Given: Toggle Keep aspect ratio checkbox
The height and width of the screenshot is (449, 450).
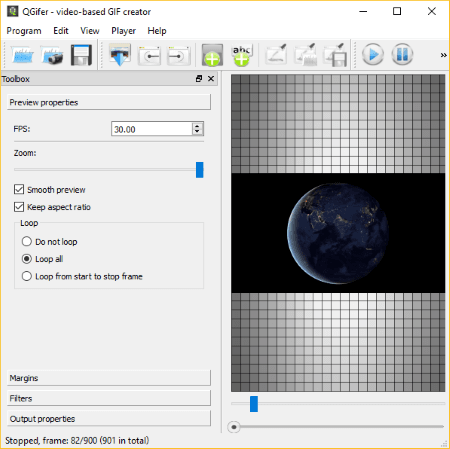Looking at the screenshot, I should point(19,207).
